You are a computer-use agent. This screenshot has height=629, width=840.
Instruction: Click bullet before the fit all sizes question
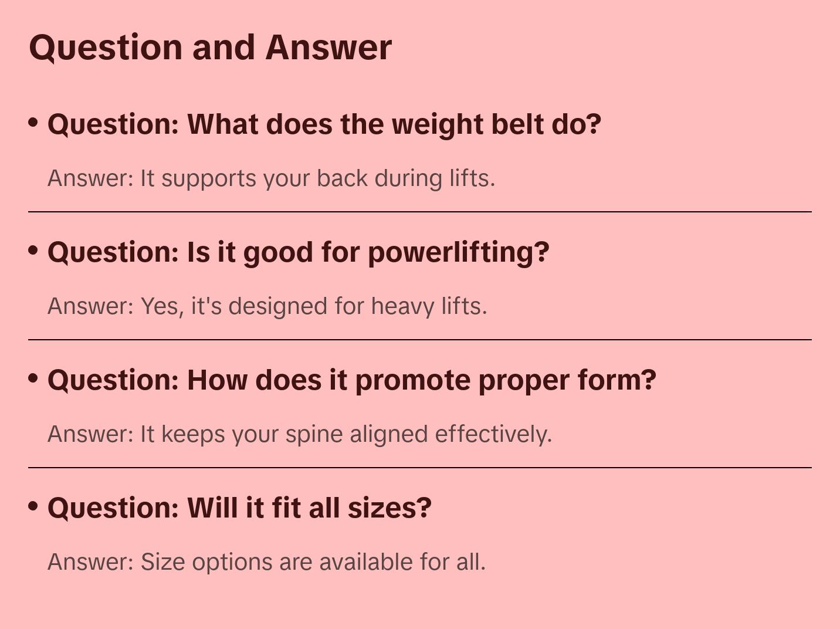coord(33,506)
